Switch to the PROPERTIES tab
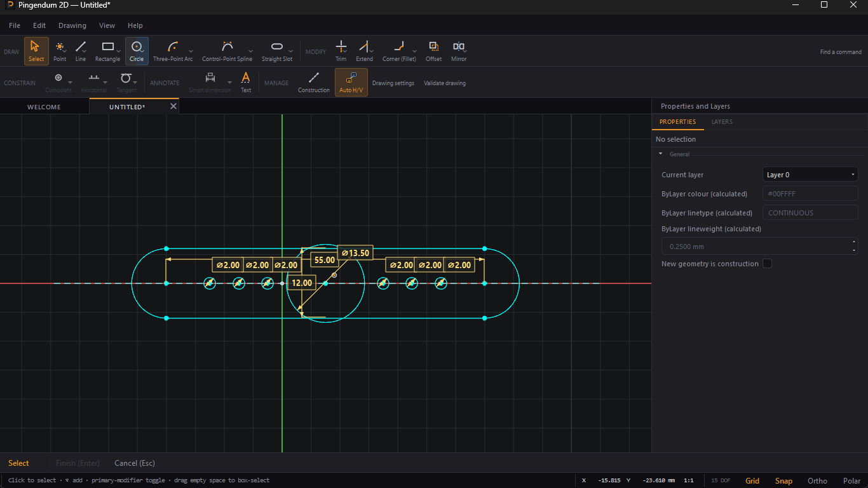Viewport: 868px width, 488px height. tap(678, 121)
